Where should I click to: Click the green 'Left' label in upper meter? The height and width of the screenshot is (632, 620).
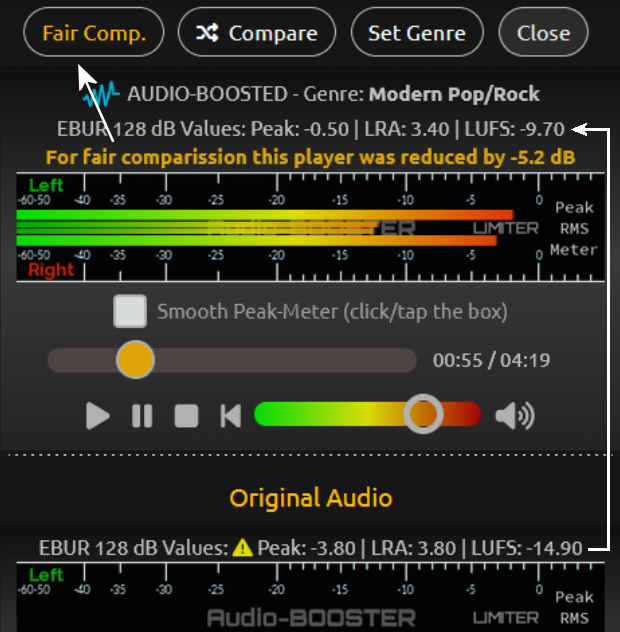[x=46, y=185]
